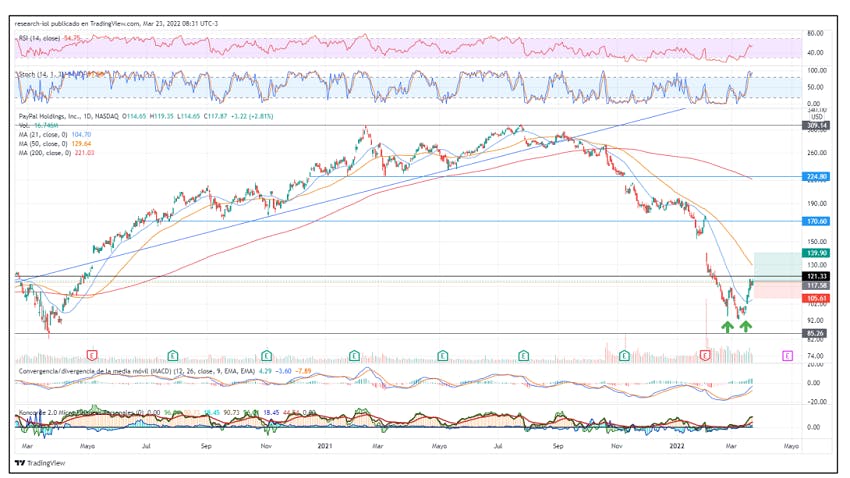The width and height of the screenshot is (850, 478).
Task: Click the green earnings marker after Jul 2020
Action: coord(172,356)
